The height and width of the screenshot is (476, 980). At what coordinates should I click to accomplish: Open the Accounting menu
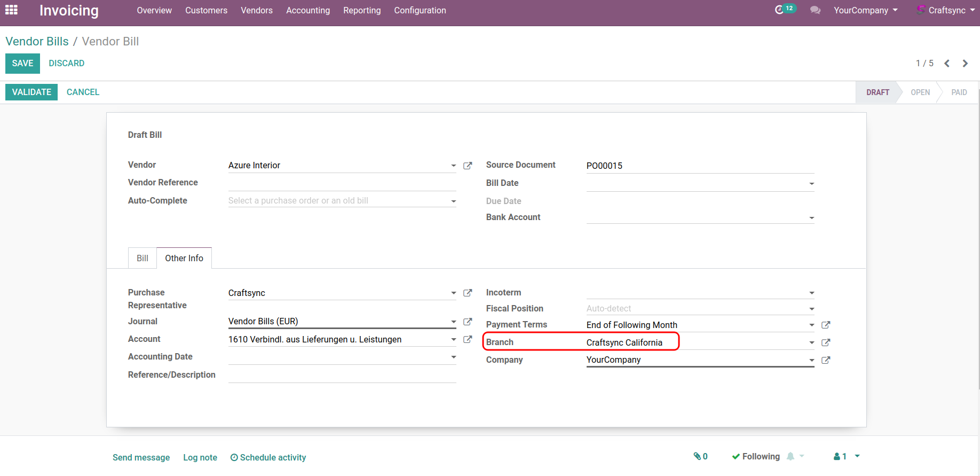click(x=308, y=10)
